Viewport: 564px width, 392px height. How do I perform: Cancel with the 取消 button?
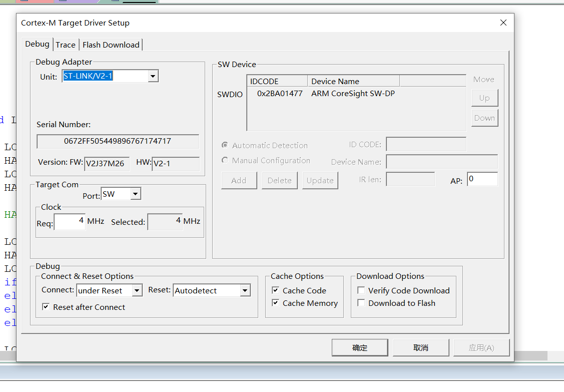(x=421, y=348)
